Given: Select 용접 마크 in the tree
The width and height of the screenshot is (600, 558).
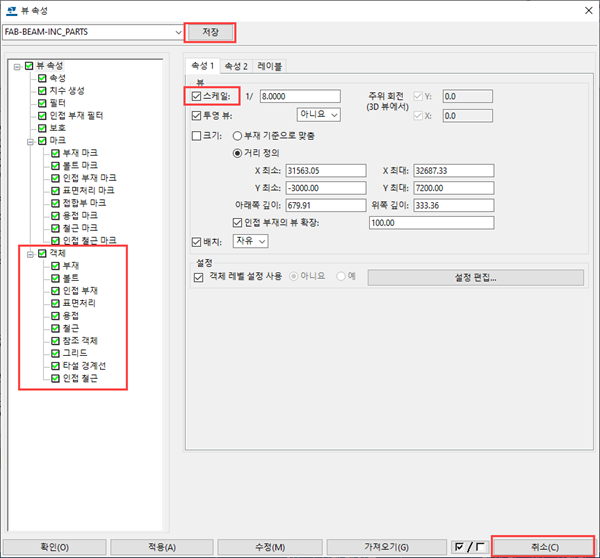Looking at the screenshot, I should (x=79, y=215).
